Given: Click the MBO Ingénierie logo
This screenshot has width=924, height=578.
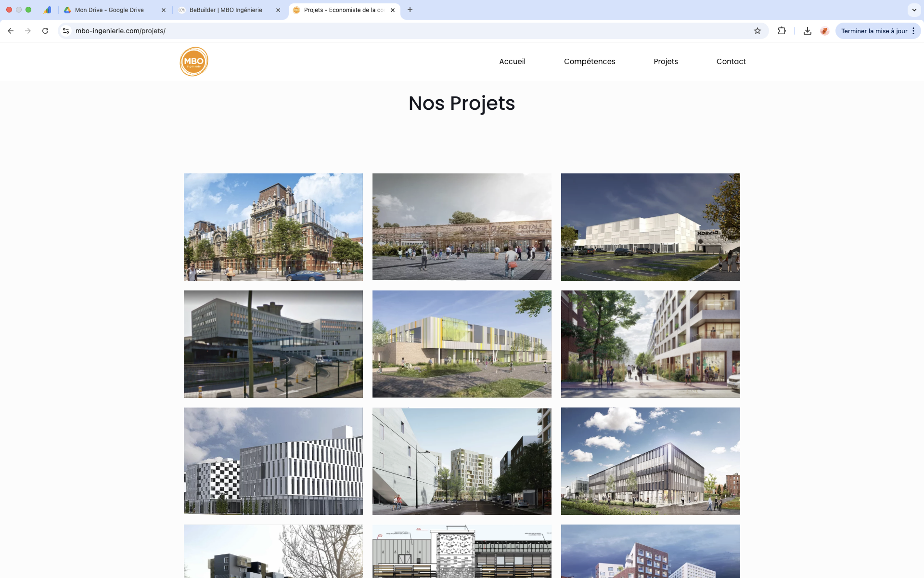Looking at the screenshot, I should [194, 62].
